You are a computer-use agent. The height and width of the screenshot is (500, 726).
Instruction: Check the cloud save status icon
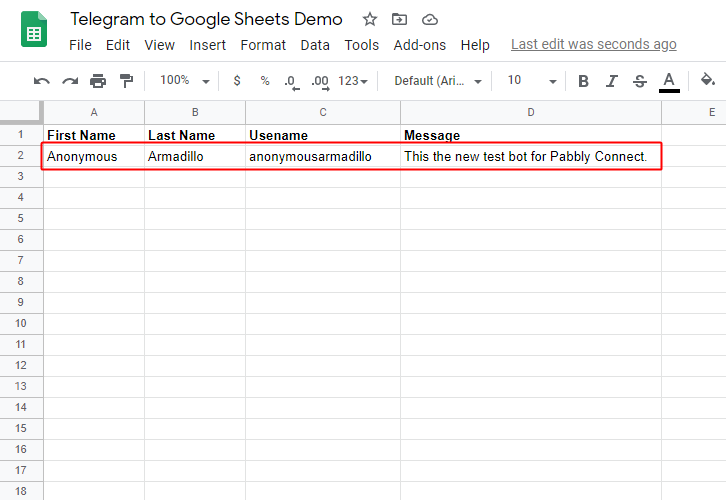[430, 19]
